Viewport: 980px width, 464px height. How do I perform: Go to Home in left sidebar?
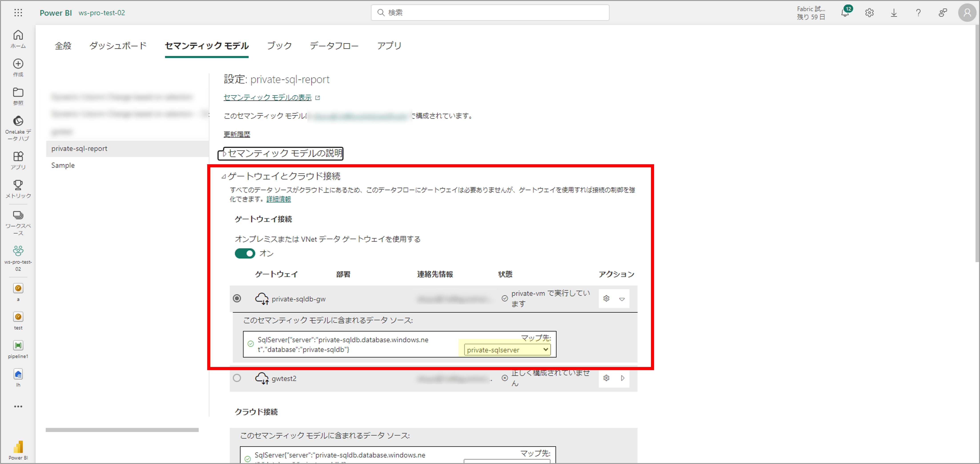[x=18, y=39]
